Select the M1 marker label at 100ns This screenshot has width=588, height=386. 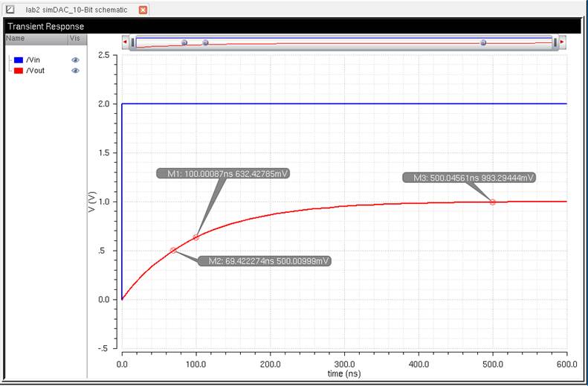[x=223, y=173]
